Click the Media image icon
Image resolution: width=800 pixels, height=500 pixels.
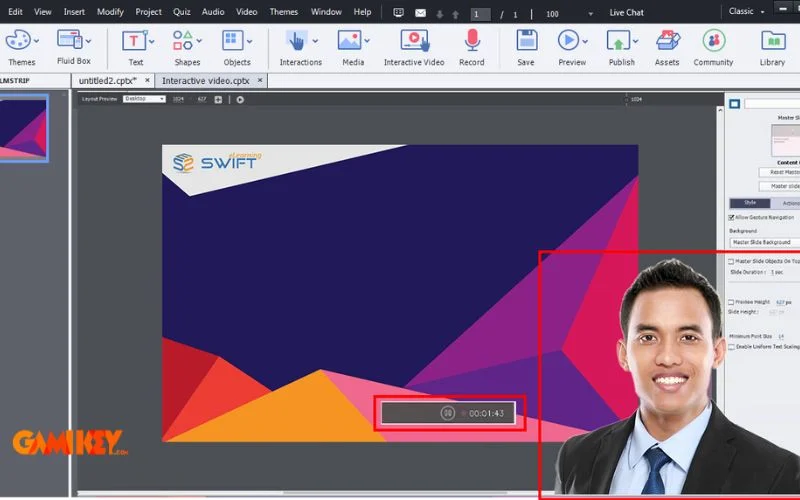click(x=349, y=40)
